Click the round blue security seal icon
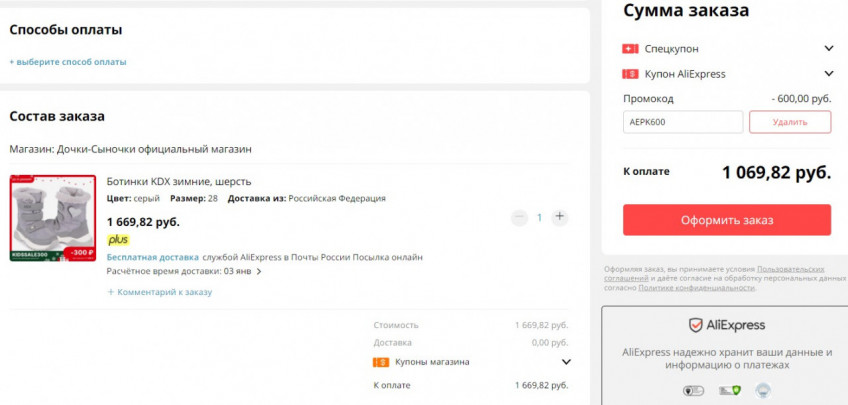 (x=762, y=390)
